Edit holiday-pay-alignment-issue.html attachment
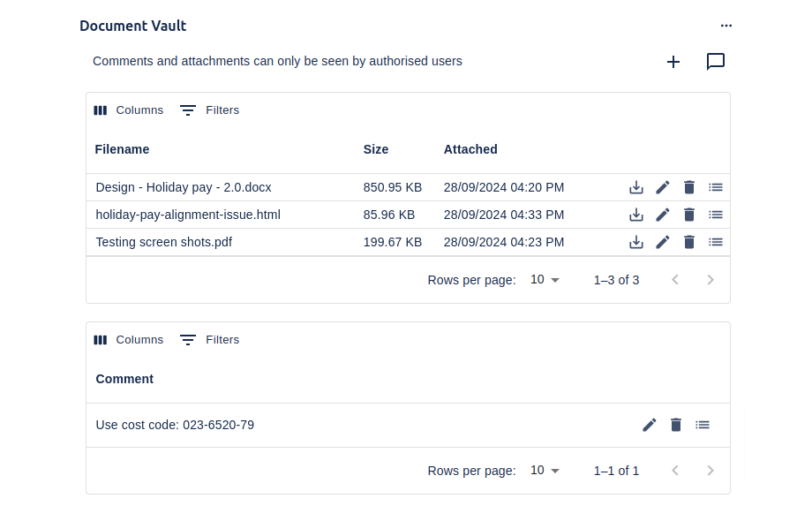 (662, 215)
